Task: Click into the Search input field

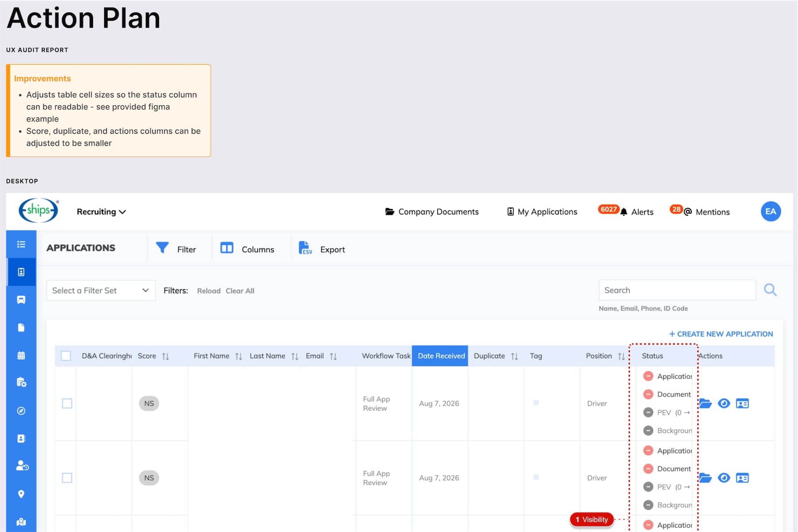Action: click(677, 290)
